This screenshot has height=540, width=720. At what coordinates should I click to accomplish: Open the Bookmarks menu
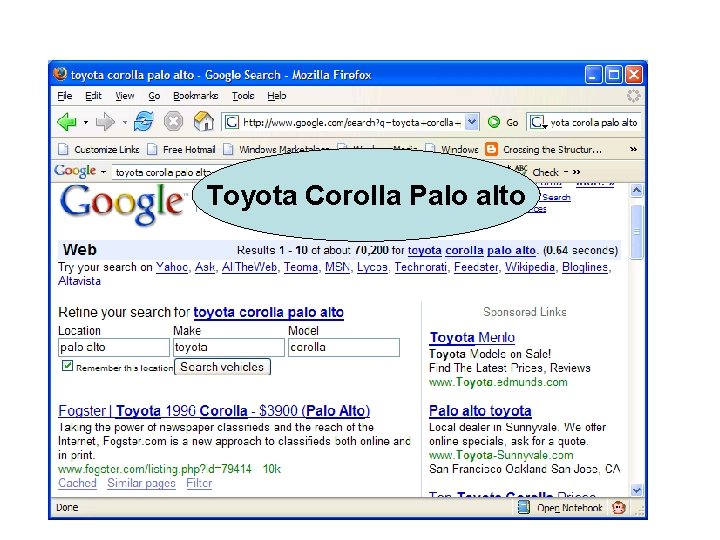tap(196, 96)
